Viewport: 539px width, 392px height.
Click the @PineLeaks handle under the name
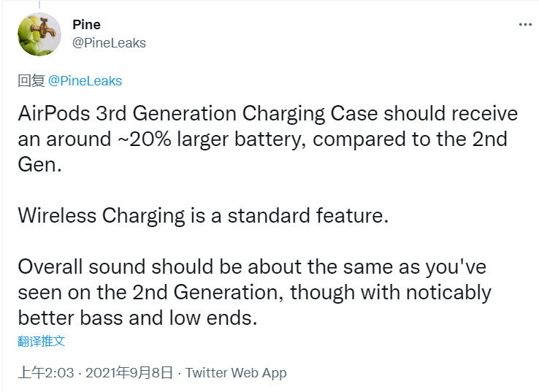(109, 43)
